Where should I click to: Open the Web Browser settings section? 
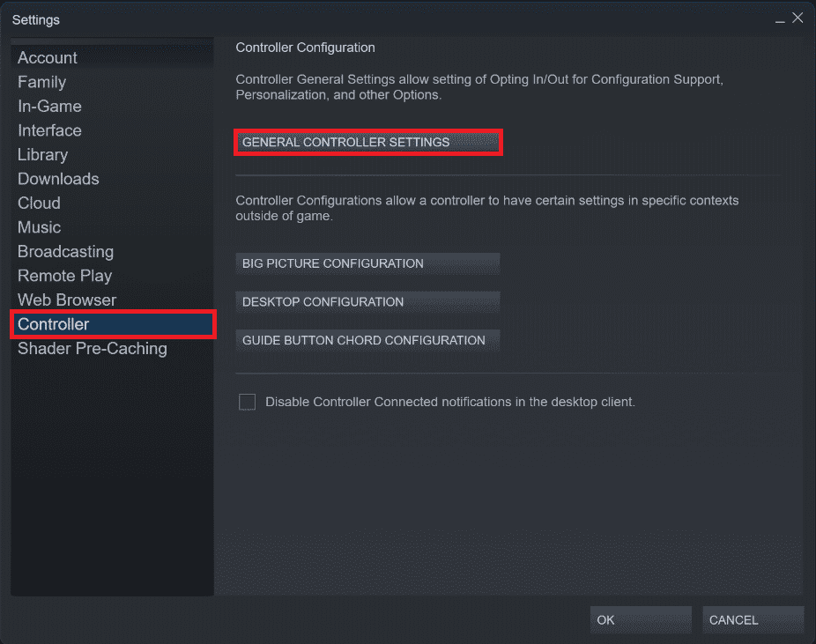pos(66,300)
